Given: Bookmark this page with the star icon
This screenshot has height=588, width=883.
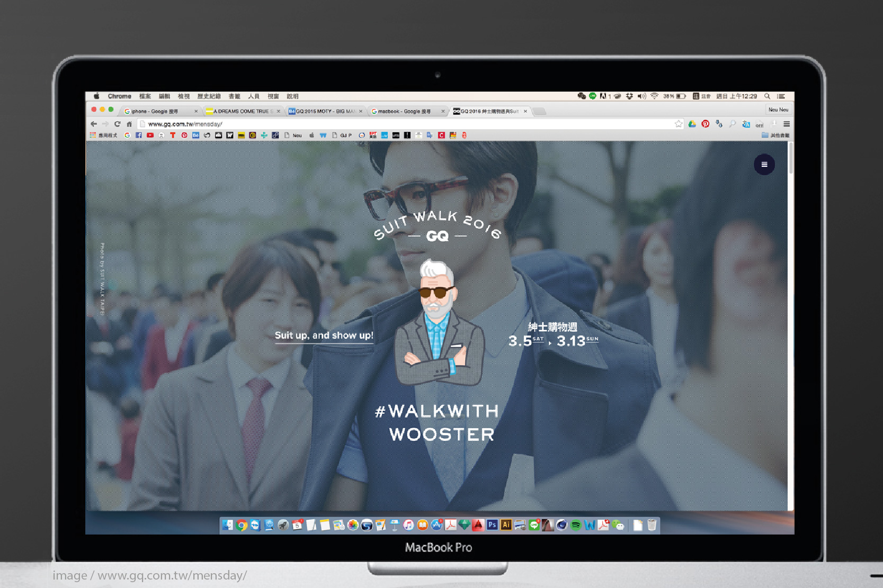Looking at the screenshot, I should coord(679,124).
